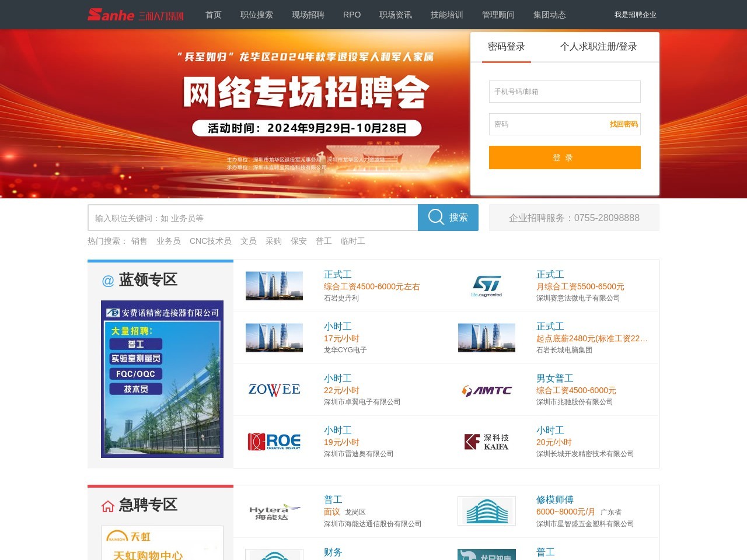Click the 找回密码 link
The width and height of the screenshot is (747, 560).
tap(623, 124)
